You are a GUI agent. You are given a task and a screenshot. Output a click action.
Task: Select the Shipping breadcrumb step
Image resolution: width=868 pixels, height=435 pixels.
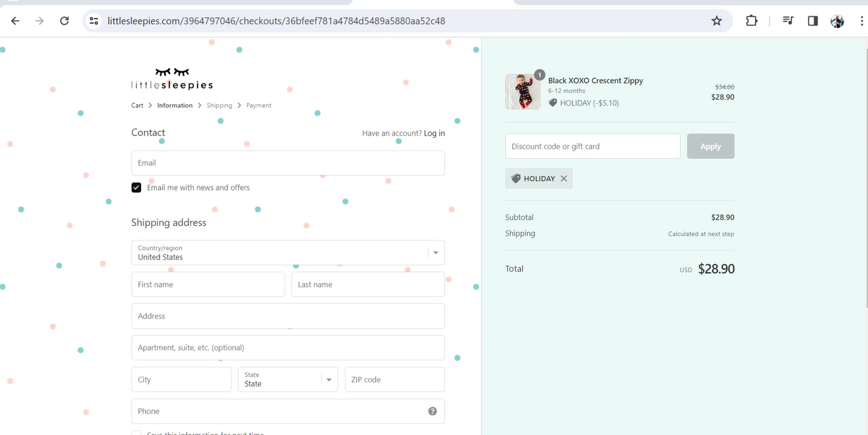coord(219,105)
